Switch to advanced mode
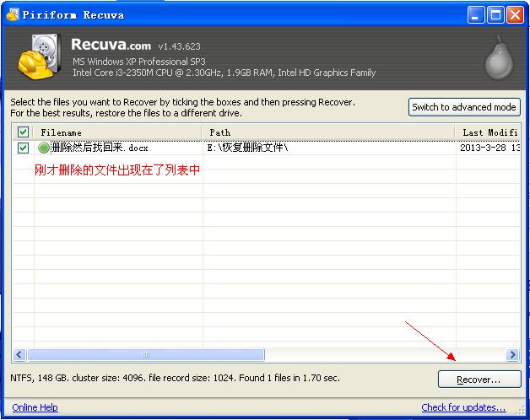530x420 pixels. click(464, 107)
